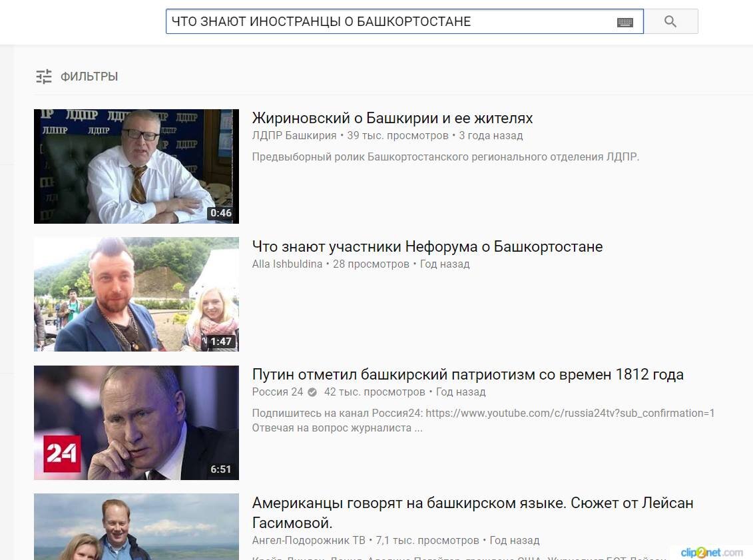Open the virtual keyboard icon in search box
Viewport: 753px width, 560px height.
(625, 22)
